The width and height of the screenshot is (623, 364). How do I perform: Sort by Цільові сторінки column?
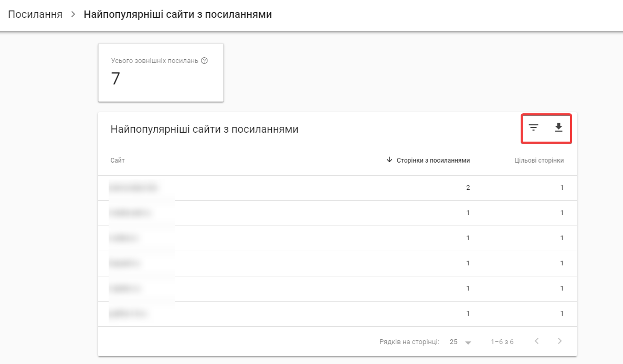539,160
